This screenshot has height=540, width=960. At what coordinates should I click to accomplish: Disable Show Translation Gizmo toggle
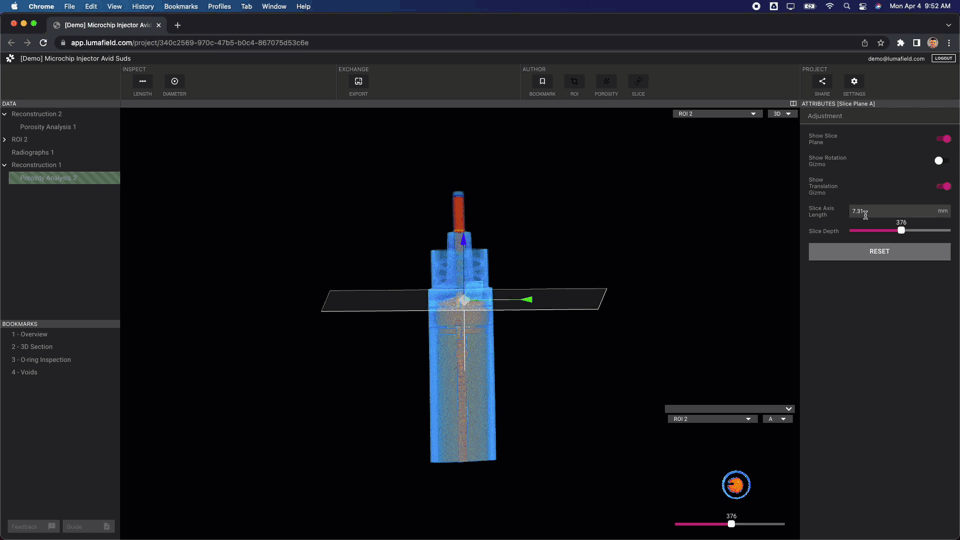pyautogui.click(x=942, y=186)
